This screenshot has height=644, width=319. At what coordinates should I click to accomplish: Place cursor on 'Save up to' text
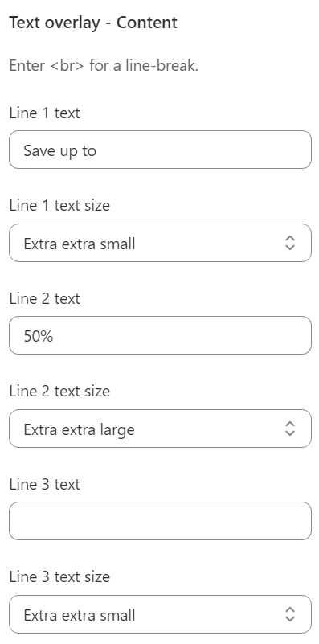pyautogui.click(x=60, y=150)
